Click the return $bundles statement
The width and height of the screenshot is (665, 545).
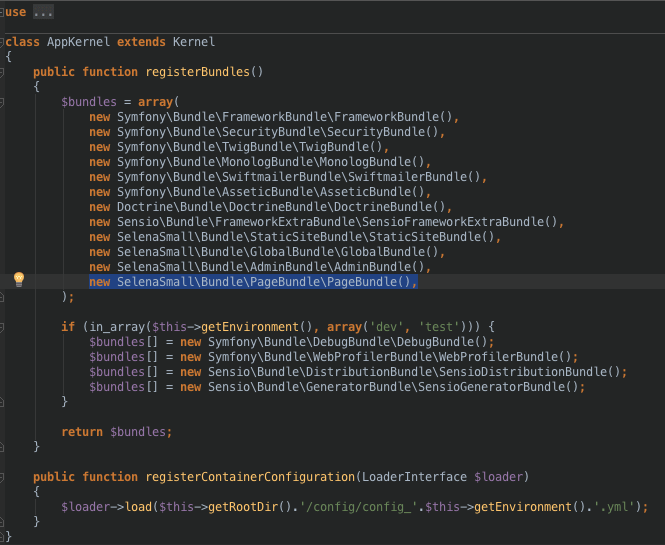tap(117, 432)
